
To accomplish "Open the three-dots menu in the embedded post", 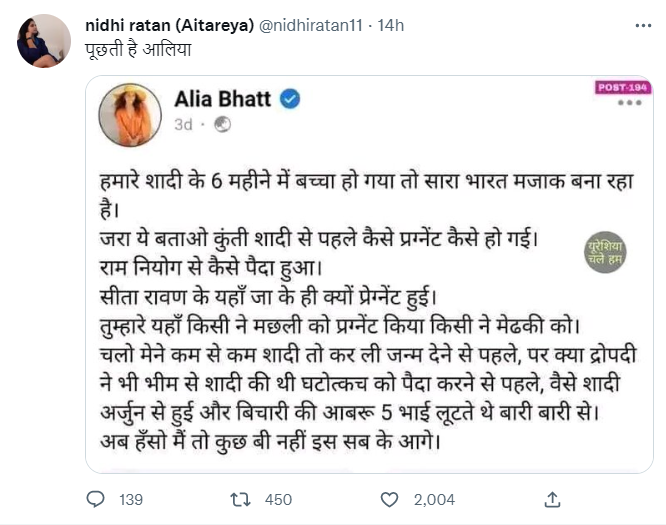I will 632,103.
